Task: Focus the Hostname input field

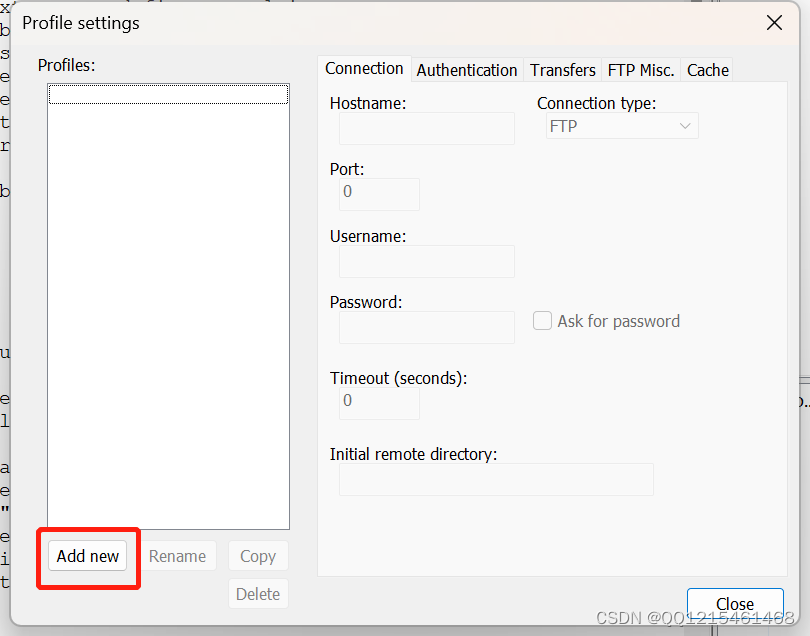Action: 427,129
